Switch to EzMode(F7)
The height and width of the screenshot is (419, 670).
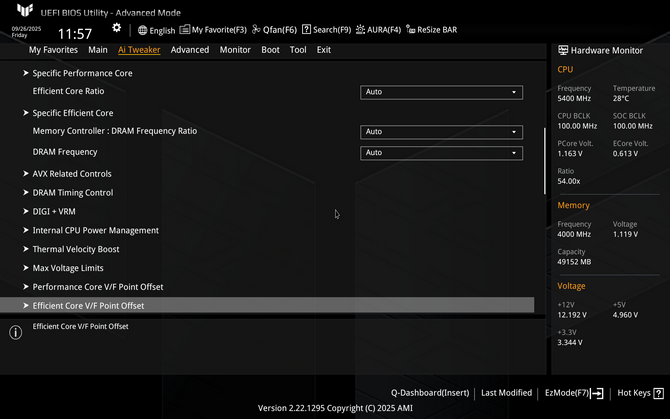[574, 393]
